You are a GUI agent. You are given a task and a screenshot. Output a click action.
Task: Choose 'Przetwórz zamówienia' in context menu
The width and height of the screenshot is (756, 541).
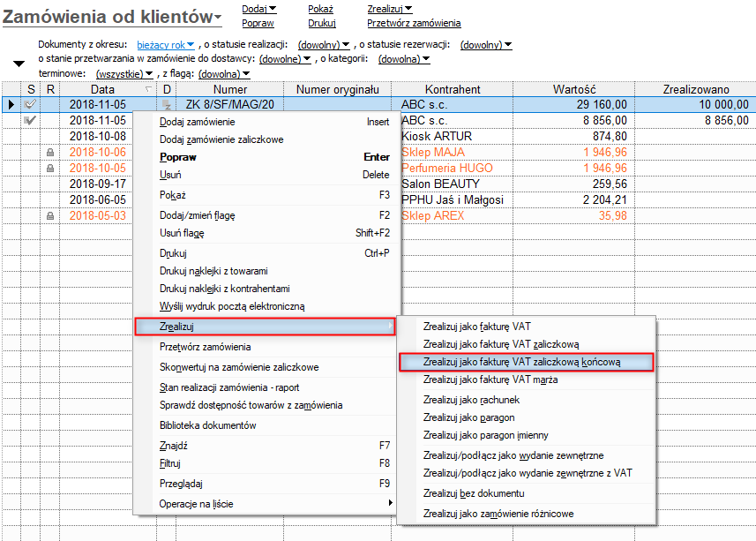[x=266, y=347]
